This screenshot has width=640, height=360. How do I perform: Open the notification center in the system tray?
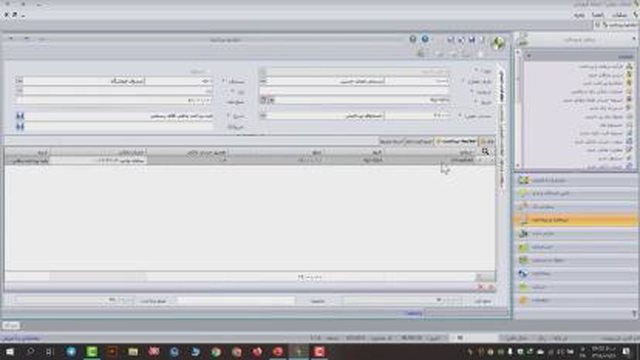click(627, 352)
